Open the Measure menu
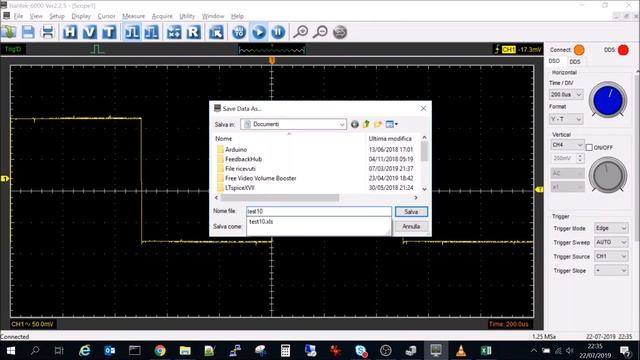The height and width of the screenshot is (360, 640). pyautogui.click(x=133, y=16)
